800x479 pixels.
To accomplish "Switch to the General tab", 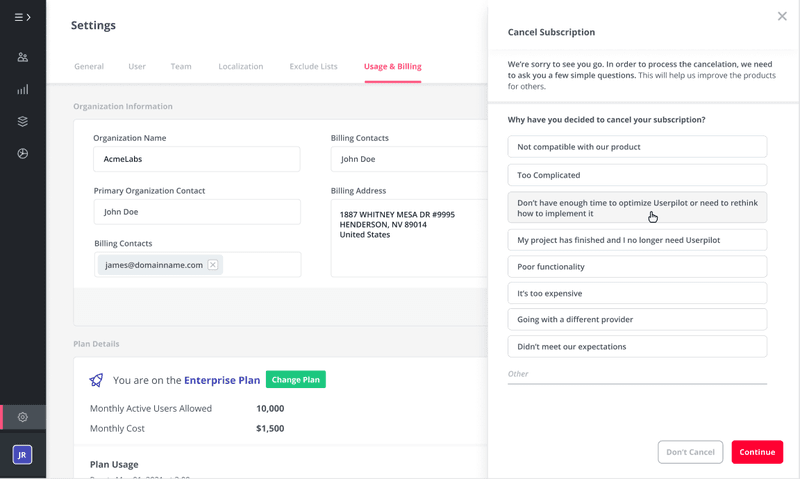I will (89, 67).
